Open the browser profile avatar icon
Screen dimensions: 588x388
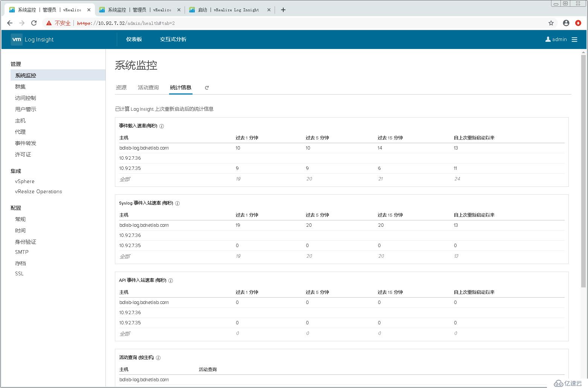[566, 23]
